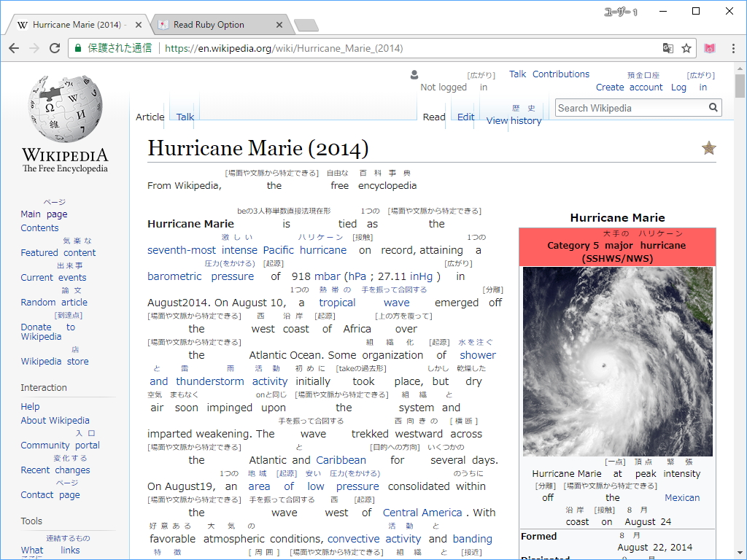The width and height of the screenshot is (747, 560).
Task: Click the Search Wikipedia input field
Action: pyautogui.click(x=632, y=108)
